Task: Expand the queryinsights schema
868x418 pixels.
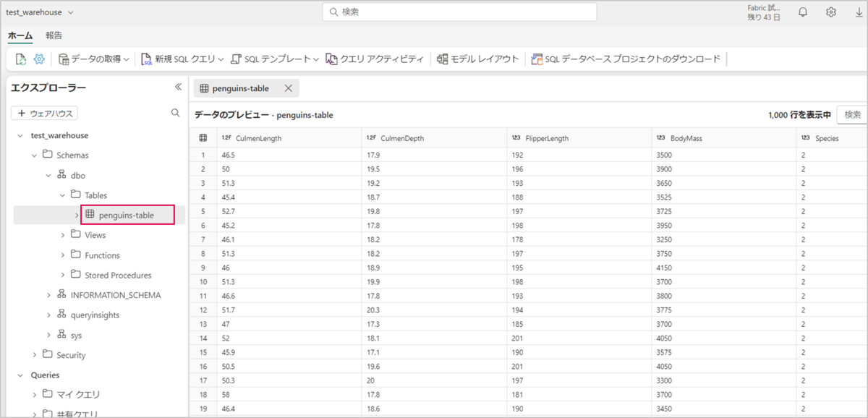Action: (x=48, y=315)
